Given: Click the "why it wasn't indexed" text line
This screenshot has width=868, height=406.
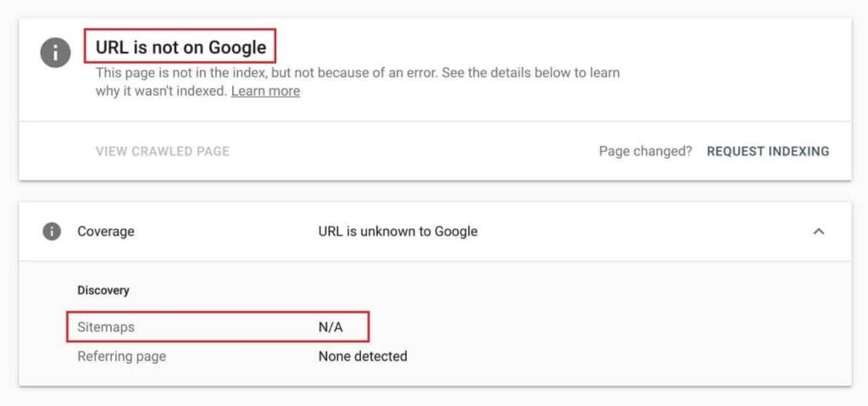Looking at the screenshot, I should 161,91.
